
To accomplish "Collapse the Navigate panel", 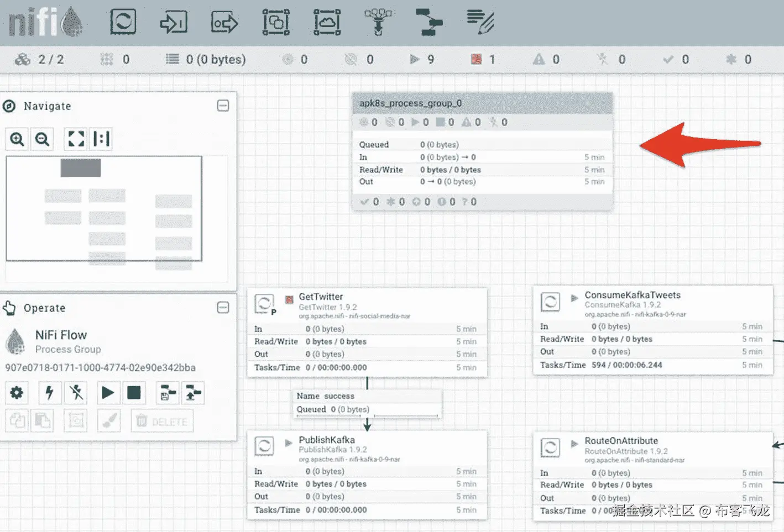I will point(223,106).
